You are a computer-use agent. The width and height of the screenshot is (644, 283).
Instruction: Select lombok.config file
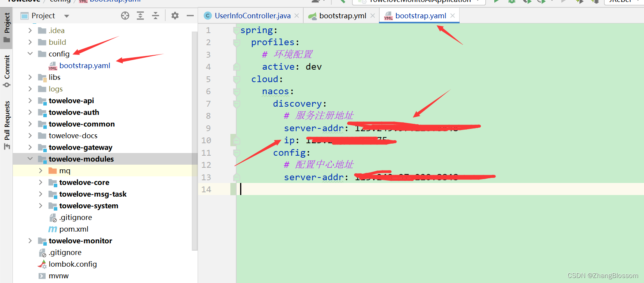point(73,264)
